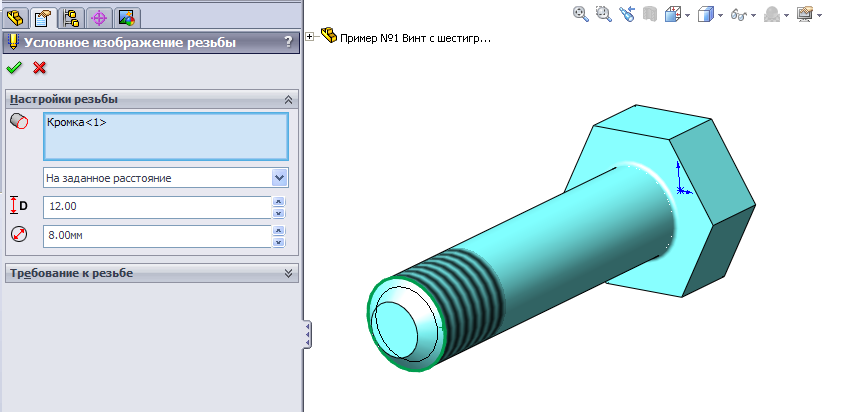Open the View Orientation dropdown arrow
The width and height of the screenshot is (857, 412).
pyautogui.click(x=688, y=15)
